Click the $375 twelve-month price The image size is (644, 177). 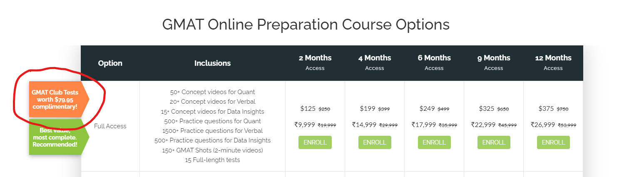tap(546, 109)
